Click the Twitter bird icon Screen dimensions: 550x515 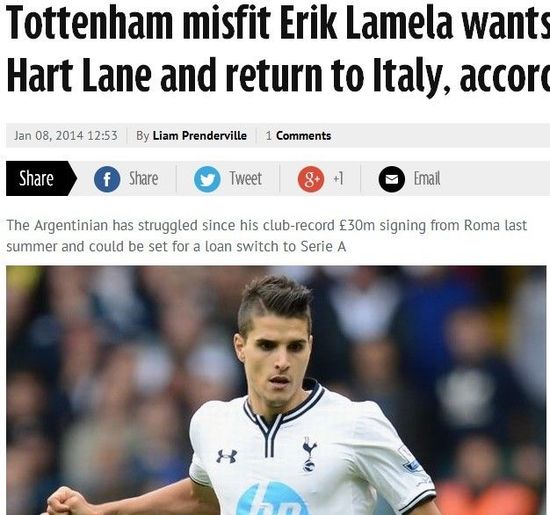[207, 179]
